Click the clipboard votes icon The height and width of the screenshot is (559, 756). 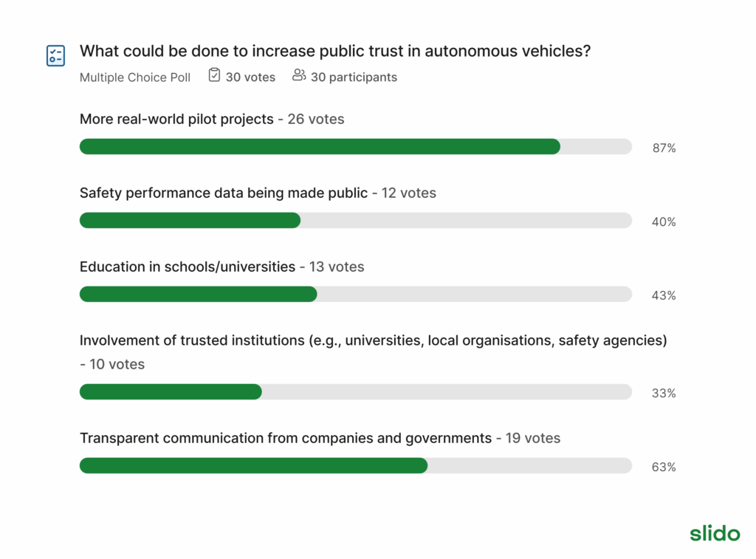(x=214, y=75)
